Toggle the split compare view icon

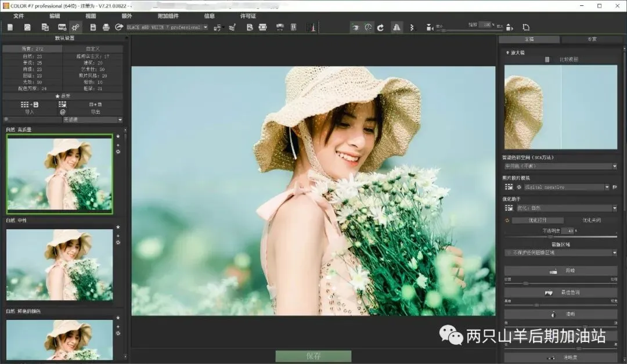point(397,27)
